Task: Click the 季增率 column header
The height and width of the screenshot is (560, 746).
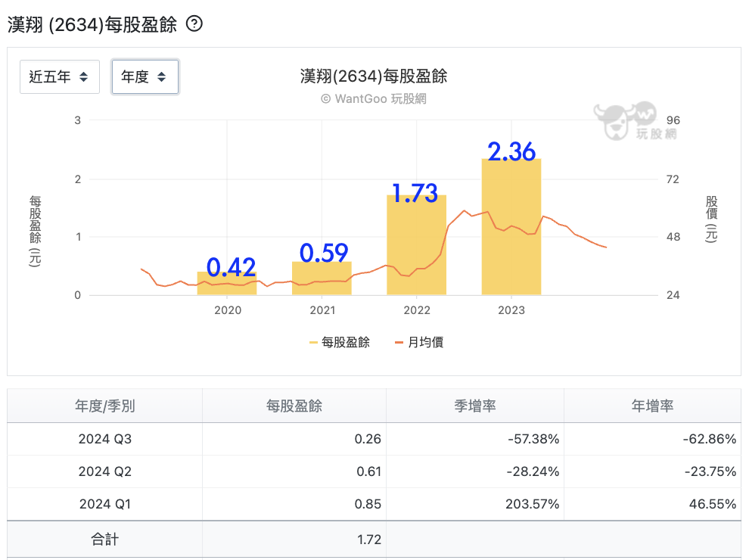Action: click(x=475, y=406)
